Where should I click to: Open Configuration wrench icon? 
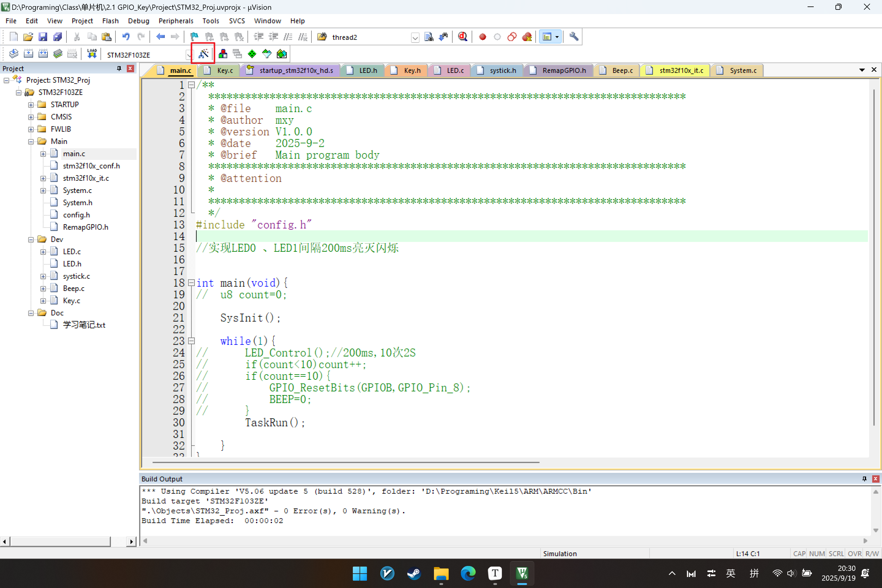574,37
